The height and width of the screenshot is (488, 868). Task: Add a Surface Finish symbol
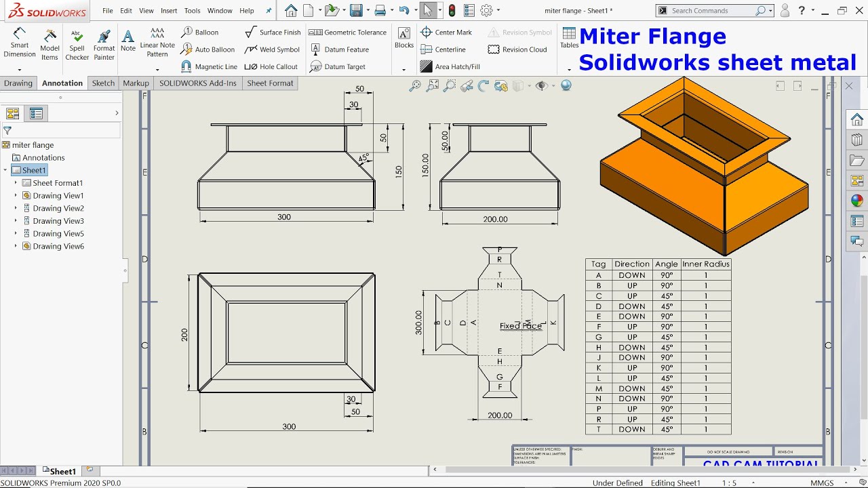click(273, 32)
